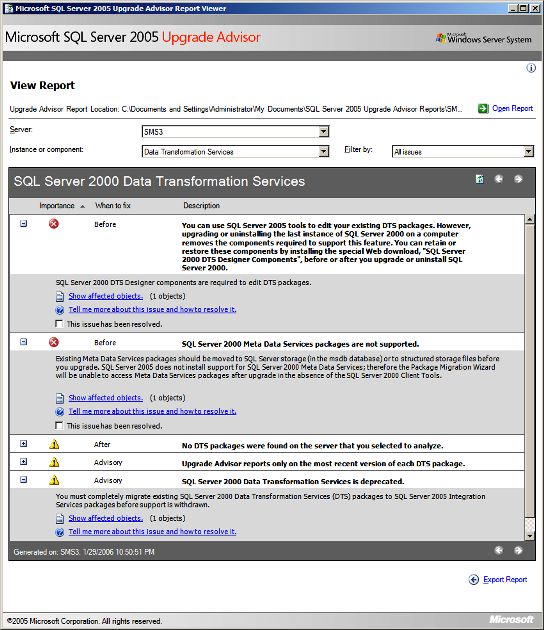Image resolution: width=544 pixels, height=630 pixels.
Task: Click document icon beside deprecated DTS affected objects
Action: tap(59, 519)
